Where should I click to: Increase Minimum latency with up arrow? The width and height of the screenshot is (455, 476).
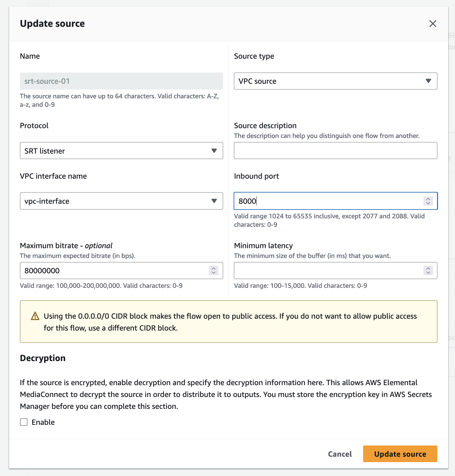(x=428, y=268)
